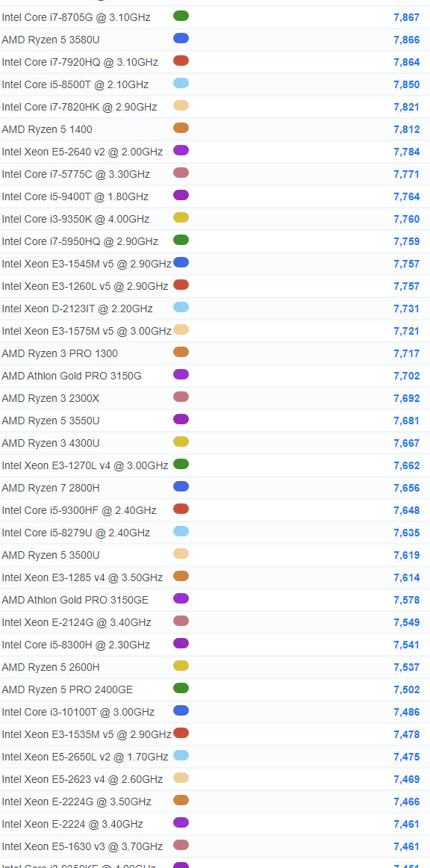Open Intel Core i5-8300H @ 2.30GHz link
The width and height of the screenshot is (430, 868).
[76, 645]
